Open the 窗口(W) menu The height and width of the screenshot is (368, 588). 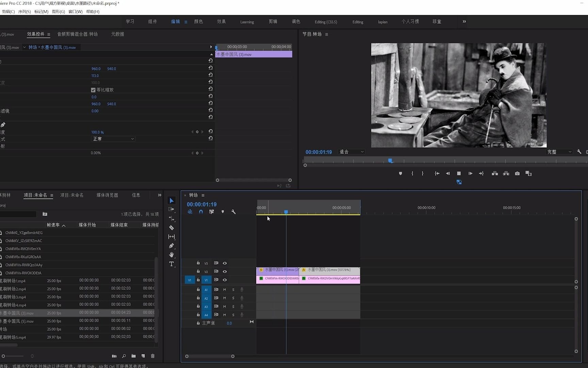pyautogui.click(x=75, y=12)
